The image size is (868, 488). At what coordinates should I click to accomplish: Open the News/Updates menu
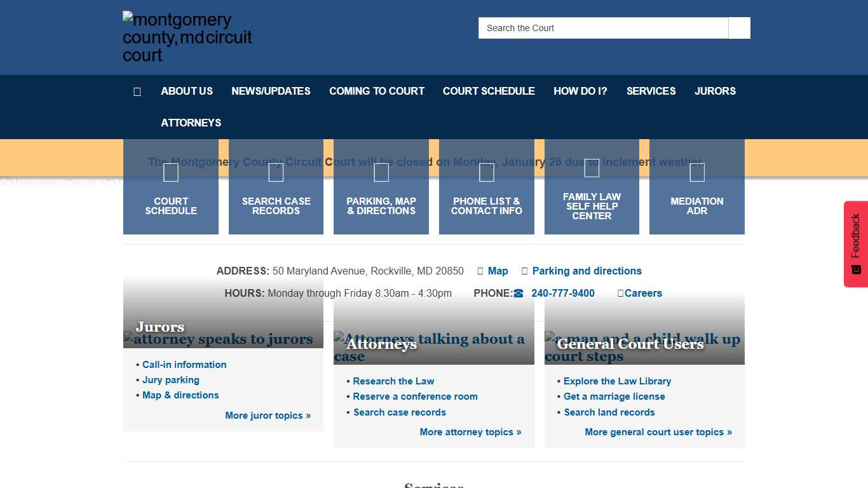[271, 91]
